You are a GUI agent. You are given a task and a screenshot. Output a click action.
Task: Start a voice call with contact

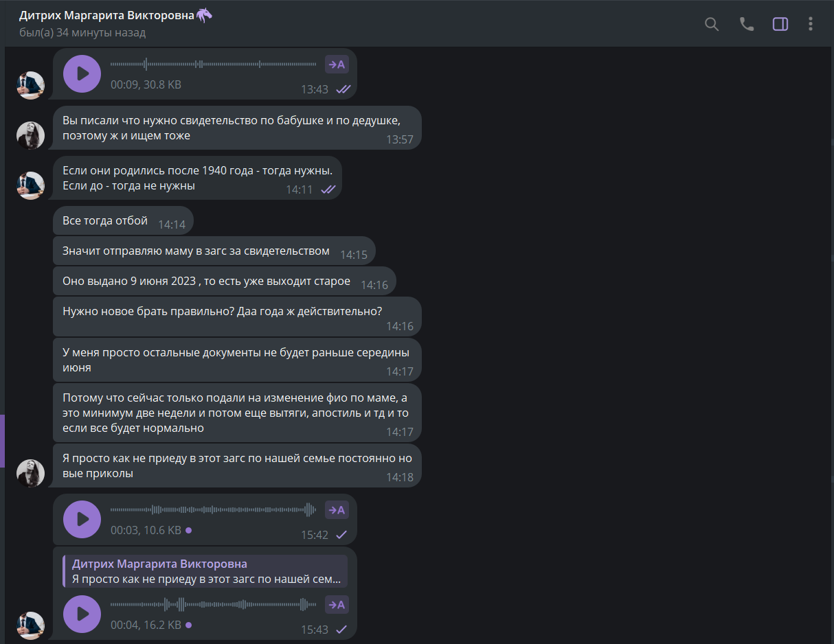(x=746, y=24)
